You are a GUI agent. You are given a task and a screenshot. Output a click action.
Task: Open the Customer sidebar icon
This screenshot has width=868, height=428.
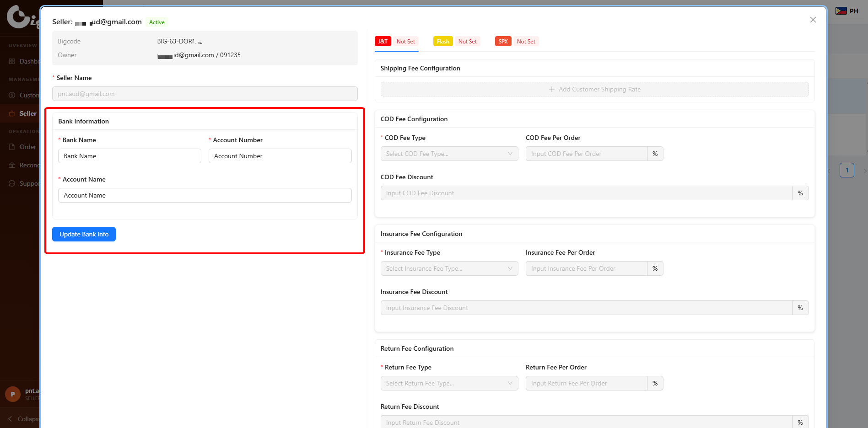(12, 95)
